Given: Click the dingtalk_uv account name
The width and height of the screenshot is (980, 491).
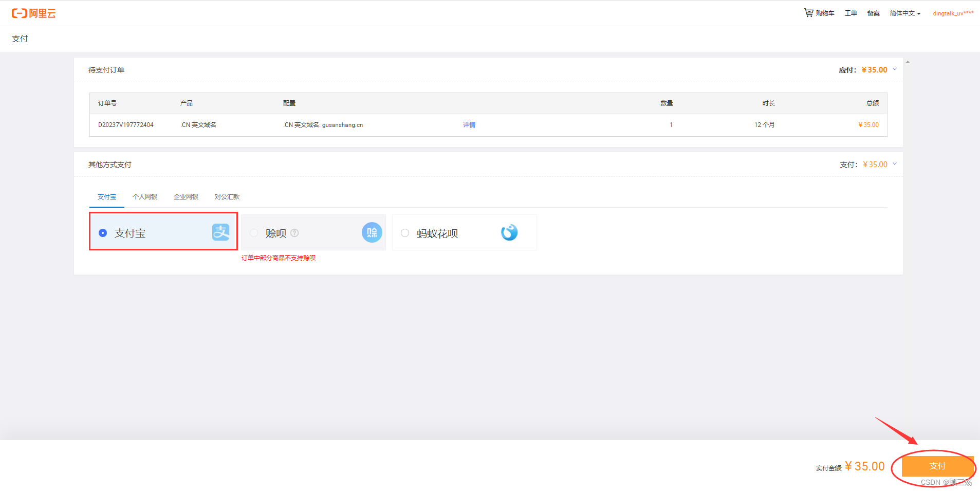Looking at the screenshot, I should tap(953, 13).
